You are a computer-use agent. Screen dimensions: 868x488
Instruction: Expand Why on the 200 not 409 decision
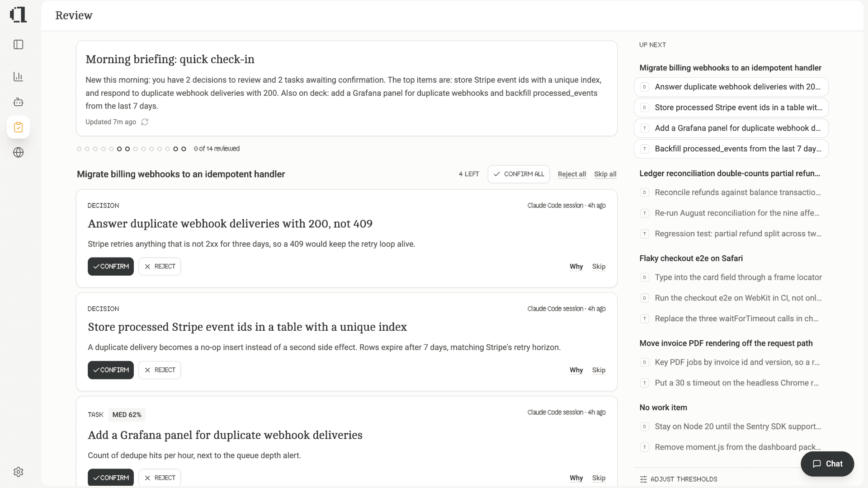(x=576, y=267)
